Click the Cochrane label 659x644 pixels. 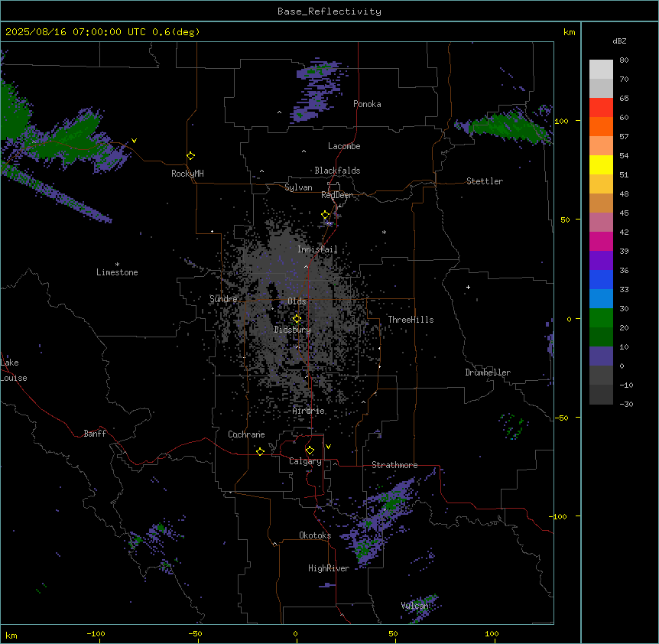(x=246, y=434)
